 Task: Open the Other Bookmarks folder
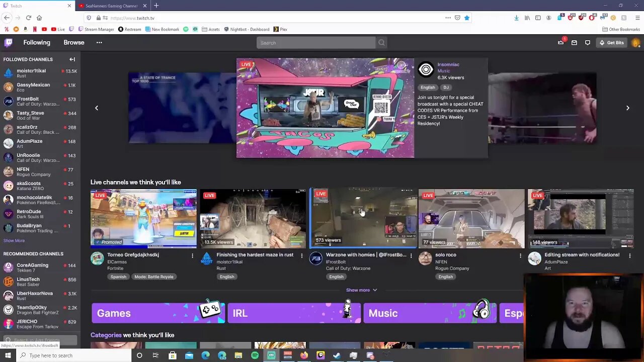pyautogui.click(x=621, y=30)
